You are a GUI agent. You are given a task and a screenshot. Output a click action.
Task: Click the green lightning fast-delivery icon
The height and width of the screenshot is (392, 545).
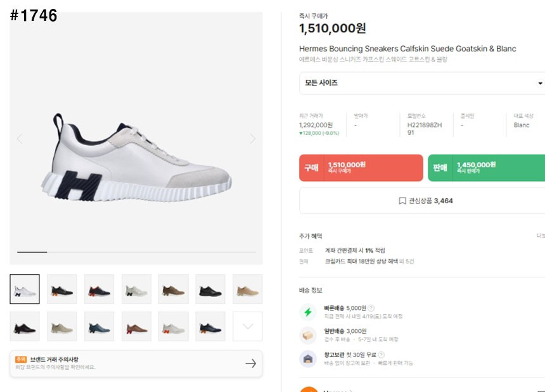tap(308, 312)
